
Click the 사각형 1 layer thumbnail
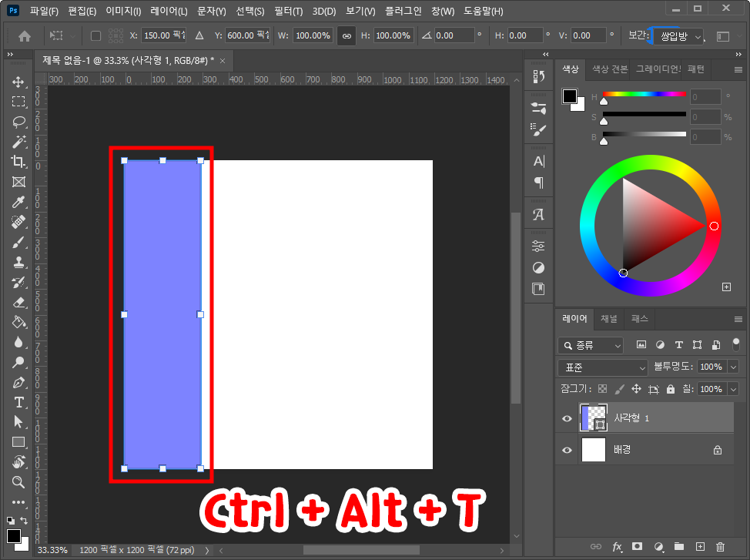click(x=593, y=418)
